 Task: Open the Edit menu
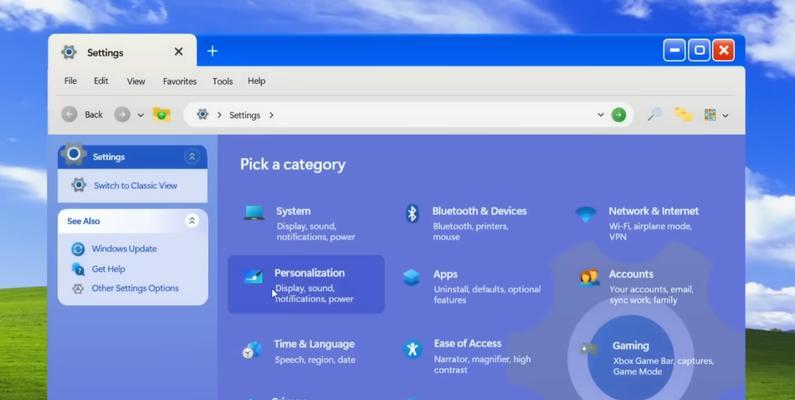click(x=101, y=81)
